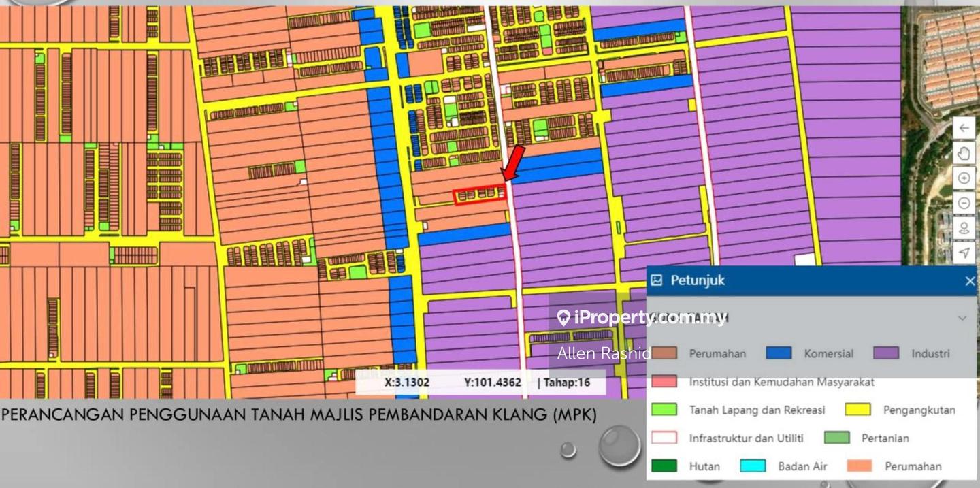Screen dimensions: 980x488
Task: Click the back arrow map tool
Action: click(964, 129)
